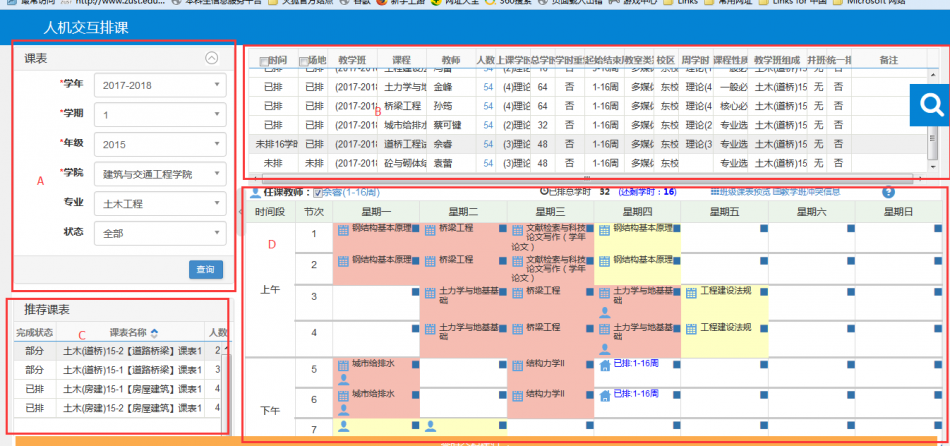Open the 学年 dropdown showing 2017-2018

(159, 85)
